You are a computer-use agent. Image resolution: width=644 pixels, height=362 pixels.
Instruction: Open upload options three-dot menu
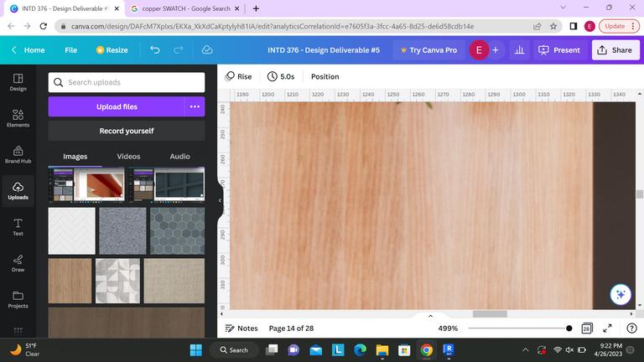195,106
